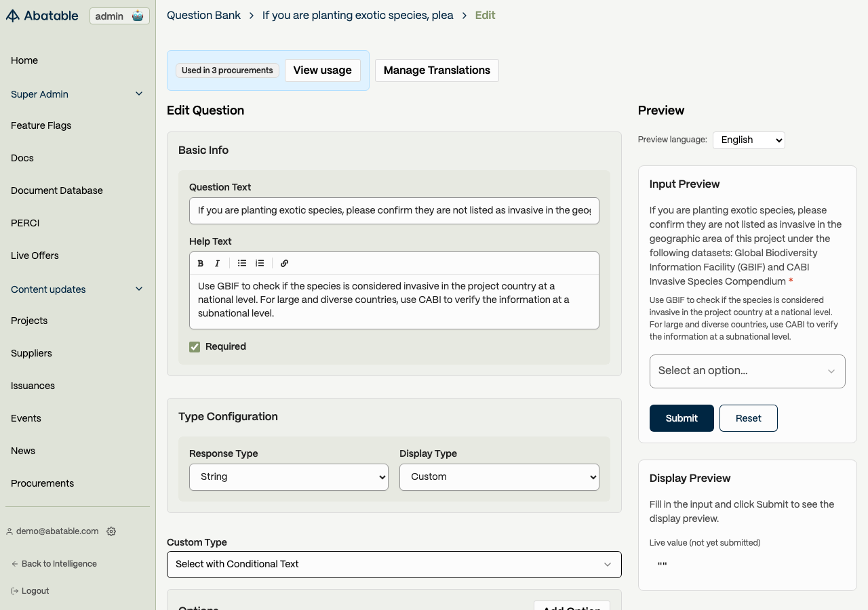
Task: Go to Procurements in the sidebar
Action: pos(43,483)
